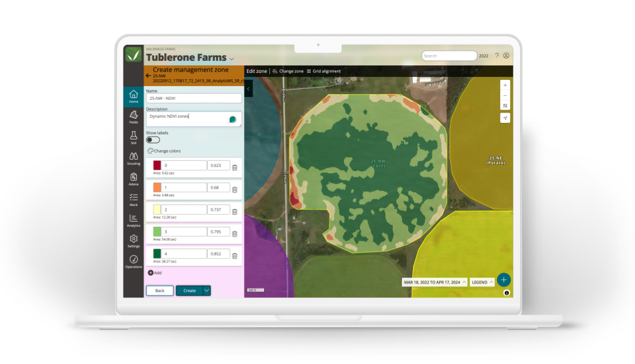The height and width of the screenshot is (364, 635).
Task: Collapse the left side panel
Action: [x=248, y=89]
